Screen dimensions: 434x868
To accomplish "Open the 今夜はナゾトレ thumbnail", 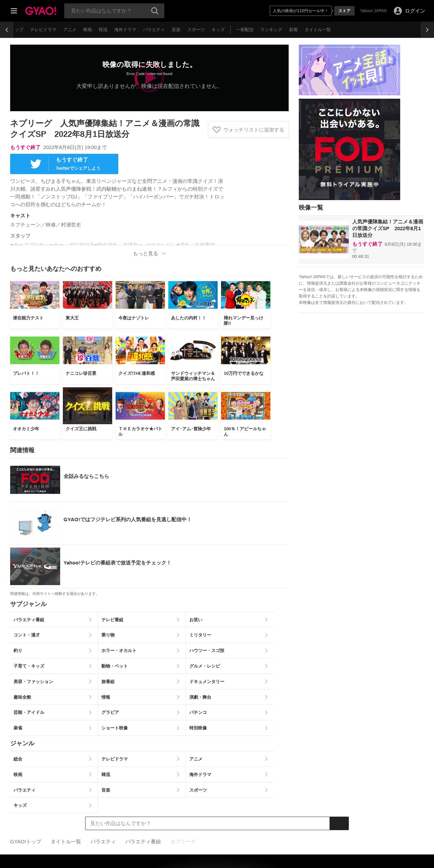I will 140,295.
